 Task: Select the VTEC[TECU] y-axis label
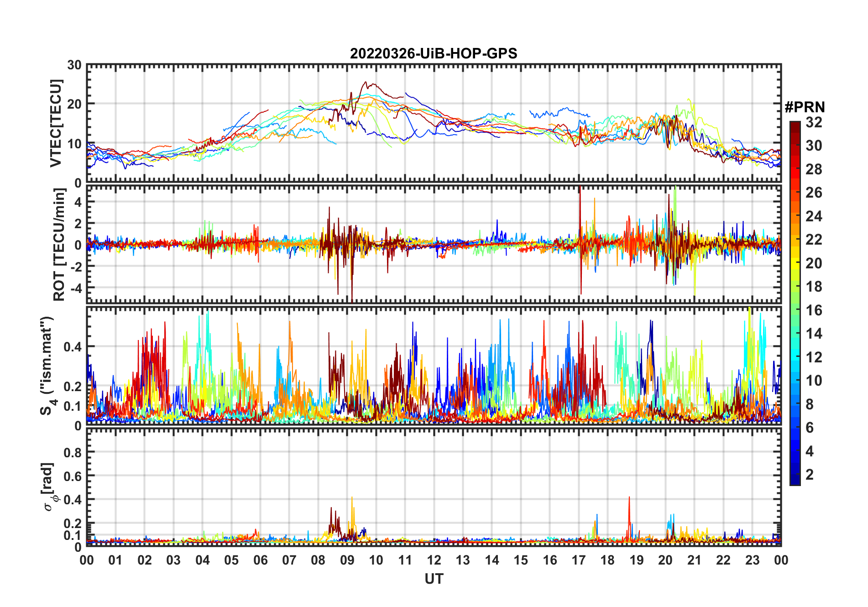(x=56, y=123)
